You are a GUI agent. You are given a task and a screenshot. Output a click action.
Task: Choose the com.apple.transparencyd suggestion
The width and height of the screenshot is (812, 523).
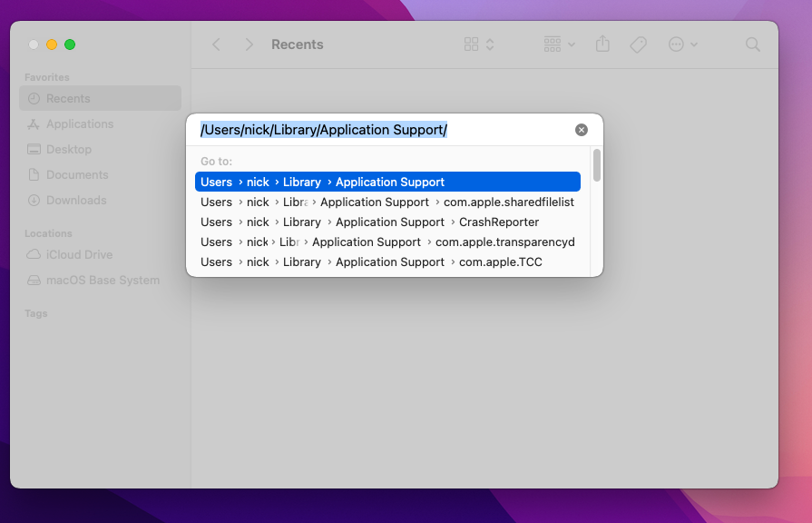[387, 242]
